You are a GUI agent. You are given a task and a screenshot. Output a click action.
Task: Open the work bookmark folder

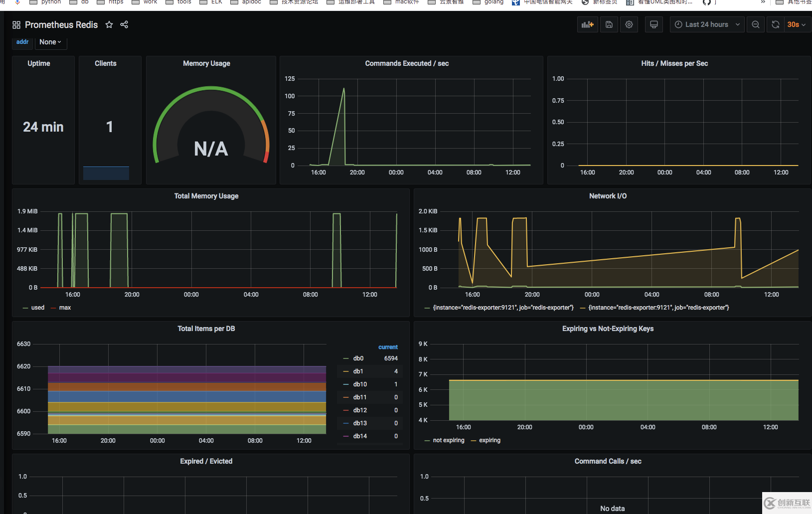pyautogui.click(x=145, y=2)
